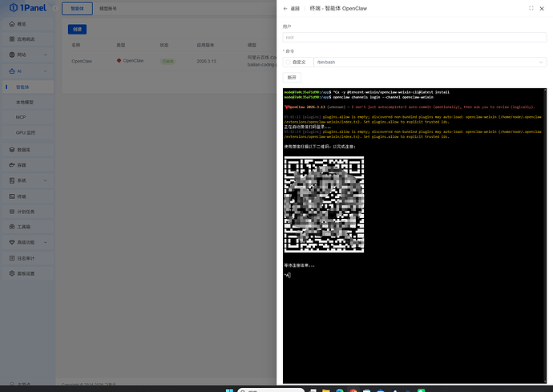Viewport: 553px width, 392px height.
Task: Focus the 用户 root input field
Action: click(x=414, y=37)
